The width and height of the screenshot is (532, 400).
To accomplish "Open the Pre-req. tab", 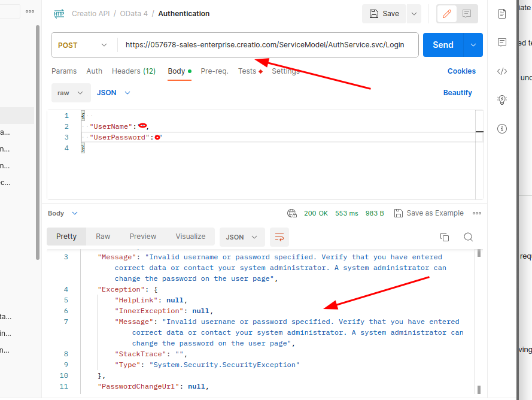I will click(x=214, y=71).
